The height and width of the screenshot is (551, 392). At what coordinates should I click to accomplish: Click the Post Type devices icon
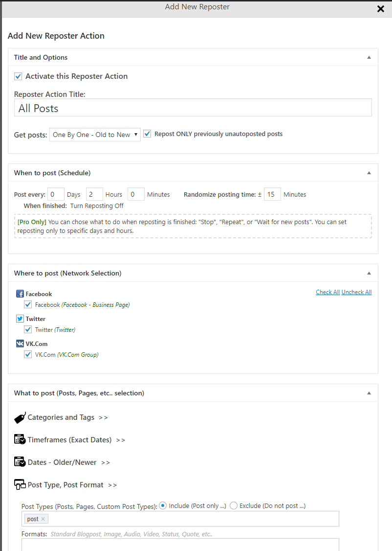click(x=20, y=484)
